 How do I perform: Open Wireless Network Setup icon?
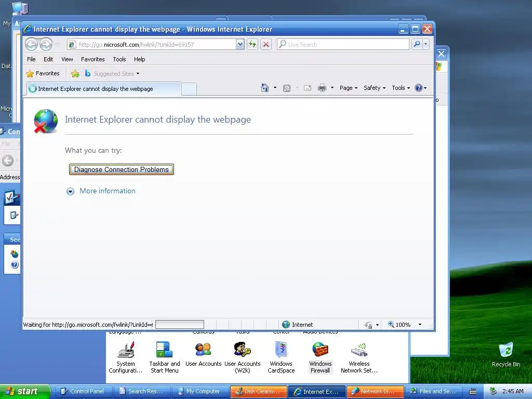(359, 357)
